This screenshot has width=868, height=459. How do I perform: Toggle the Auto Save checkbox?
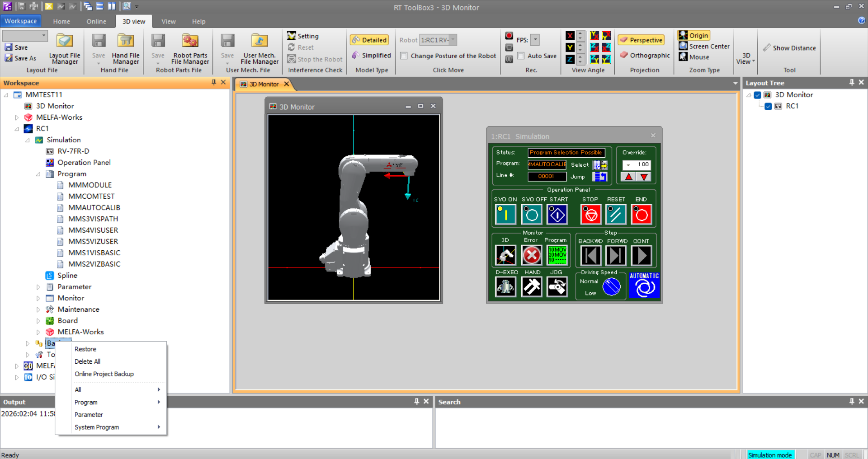click(x=521, y=56)
